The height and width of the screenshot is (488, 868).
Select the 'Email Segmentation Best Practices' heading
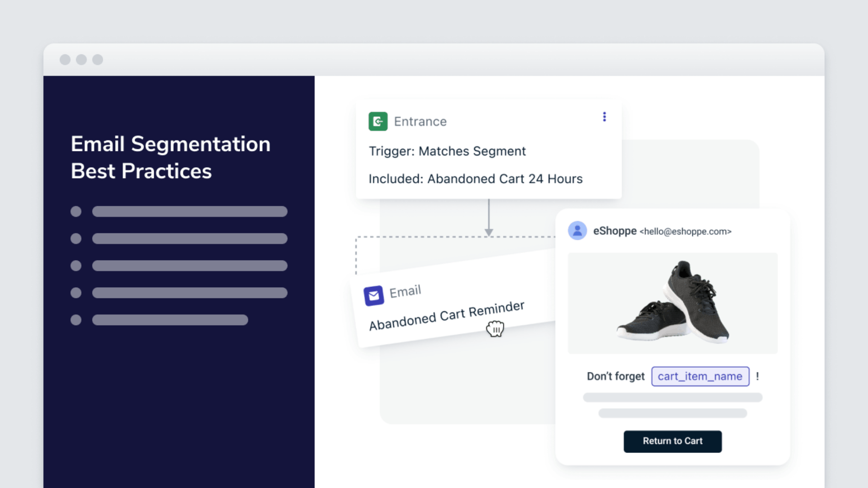pos(170,157)
